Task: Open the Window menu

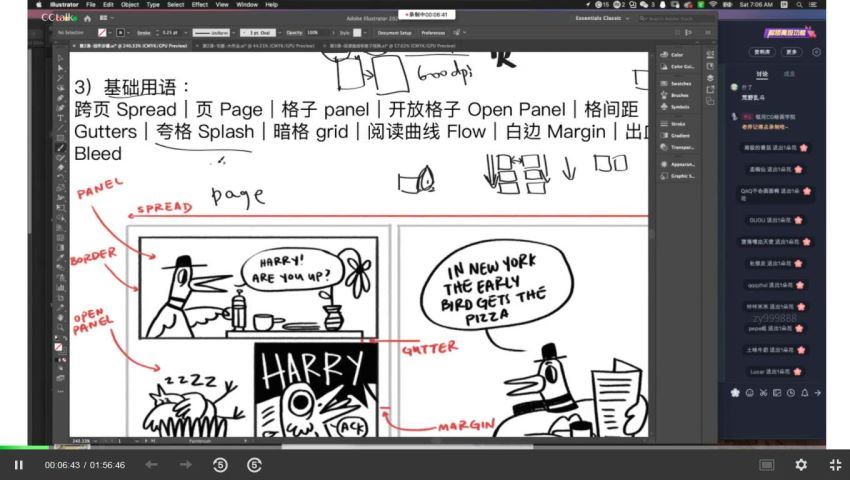Action: (247, 4)
